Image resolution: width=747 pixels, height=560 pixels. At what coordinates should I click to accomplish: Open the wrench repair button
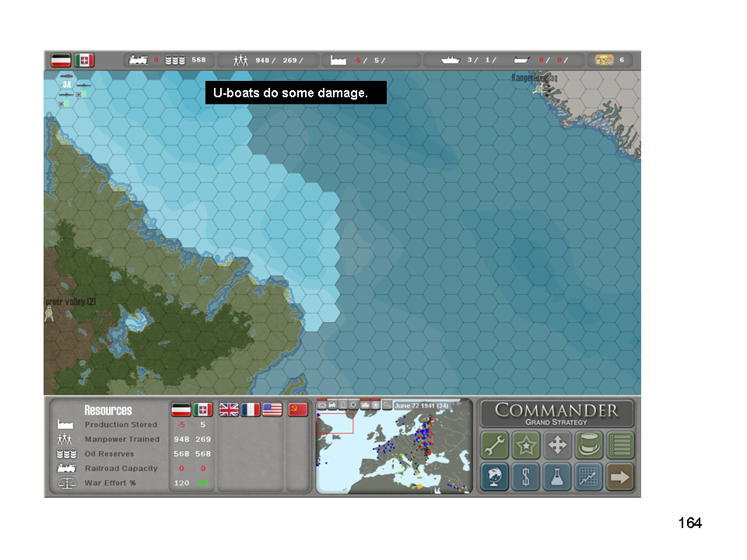pos(495,446)
